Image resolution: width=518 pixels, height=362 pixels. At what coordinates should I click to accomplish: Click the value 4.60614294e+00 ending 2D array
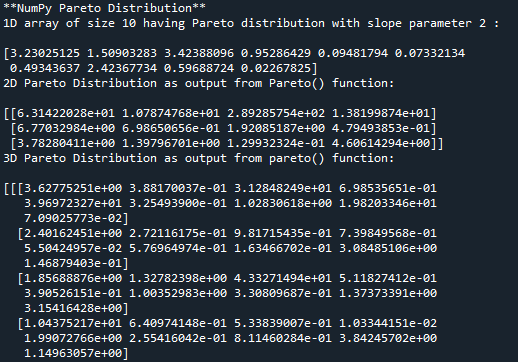tap(381, 143)
